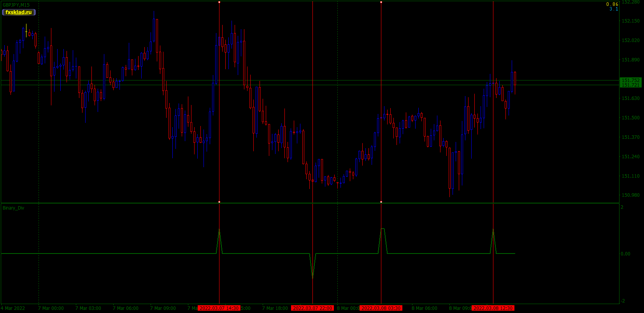Click the 2022.03.08 03:30 date marker

pyautogui.click(x=381, y=308)
